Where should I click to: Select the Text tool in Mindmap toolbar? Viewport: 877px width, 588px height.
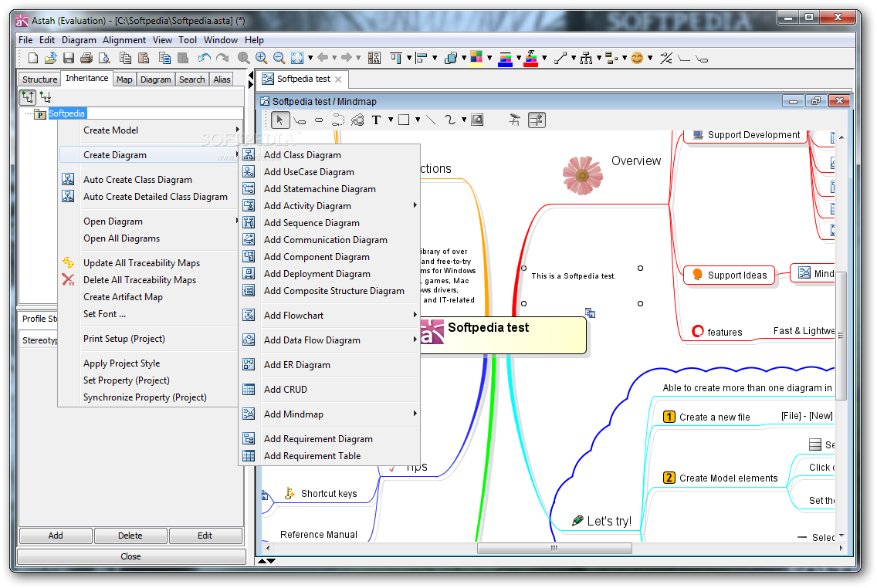pos(377,120)
